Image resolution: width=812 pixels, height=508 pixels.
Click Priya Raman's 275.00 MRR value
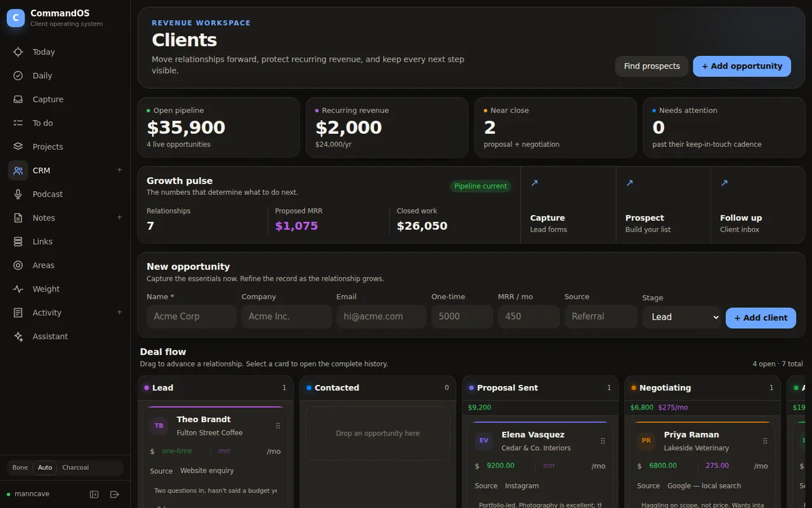click(717, 465)
